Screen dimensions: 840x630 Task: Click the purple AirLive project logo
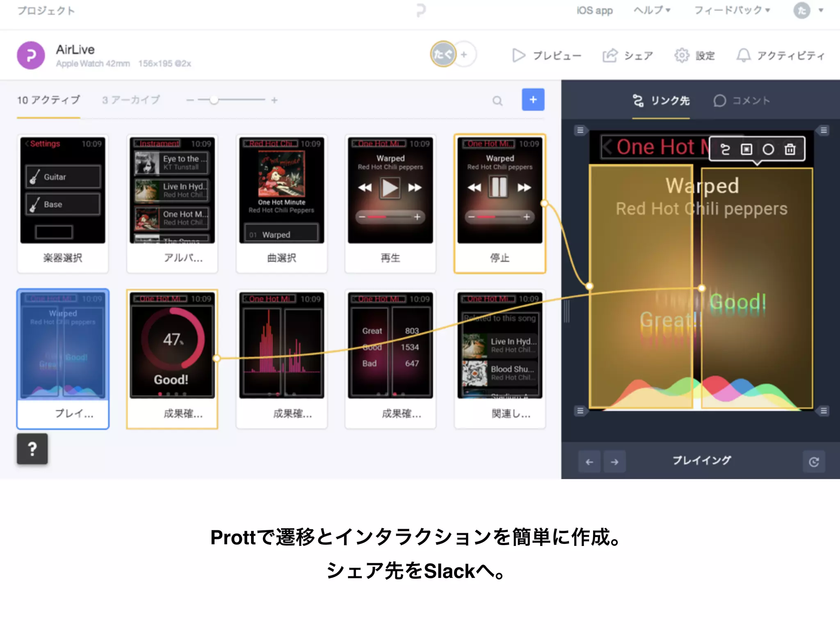(31, 55)
